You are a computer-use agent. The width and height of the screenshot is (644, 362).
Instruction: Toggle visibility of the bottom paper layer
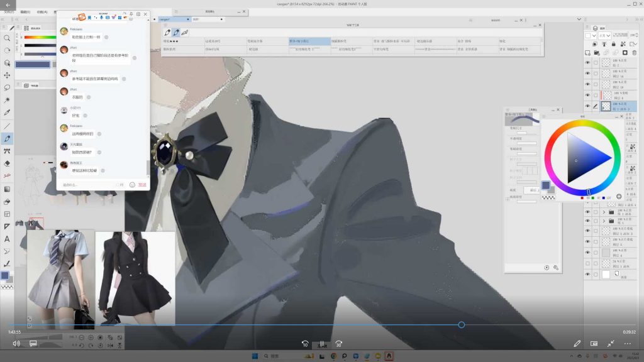587,275
